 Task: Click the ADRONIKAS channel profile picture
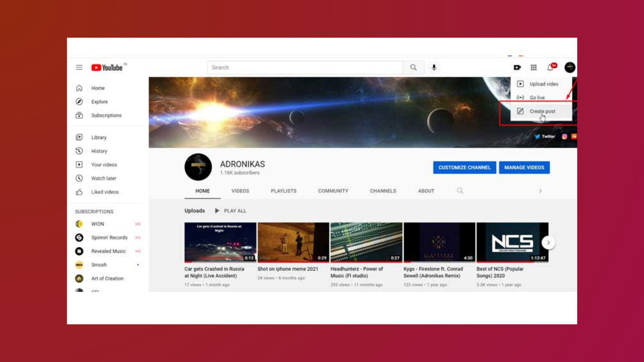click(198, 167)
